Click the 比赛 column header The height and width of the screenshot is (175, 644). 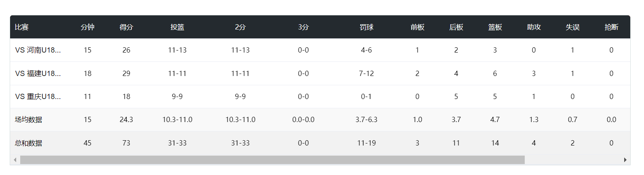(x=21, y=27)
